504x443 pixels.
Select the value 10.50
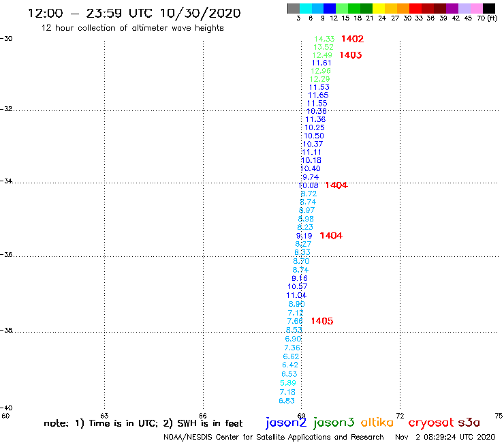click(x=314, y=136)
